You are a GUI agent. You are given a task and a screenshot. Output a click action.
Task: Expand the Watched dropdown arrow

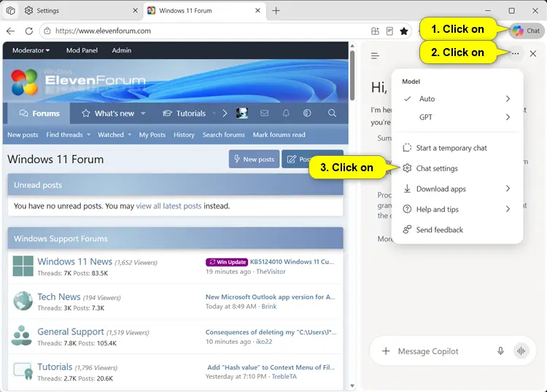click(130, 135)
